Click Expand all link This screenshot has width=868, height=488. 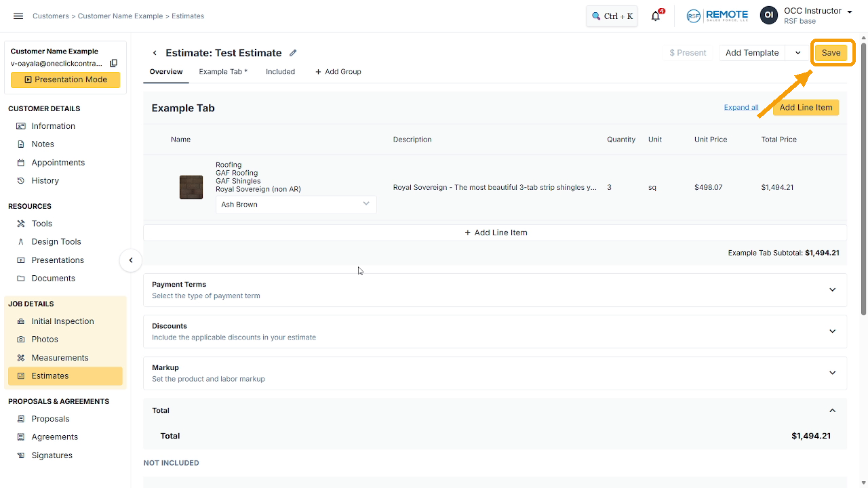click(741, 108)
